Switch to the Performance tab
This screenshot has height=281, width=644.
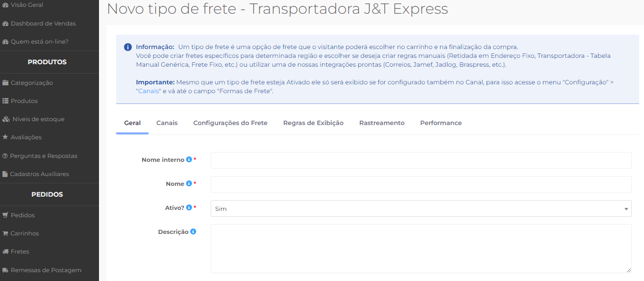tap(441, 123)
